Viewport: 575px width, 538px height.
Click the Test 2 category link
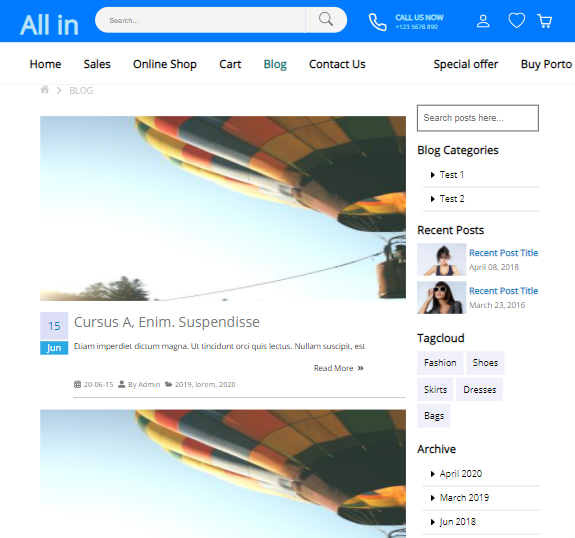tap(452, 199)
